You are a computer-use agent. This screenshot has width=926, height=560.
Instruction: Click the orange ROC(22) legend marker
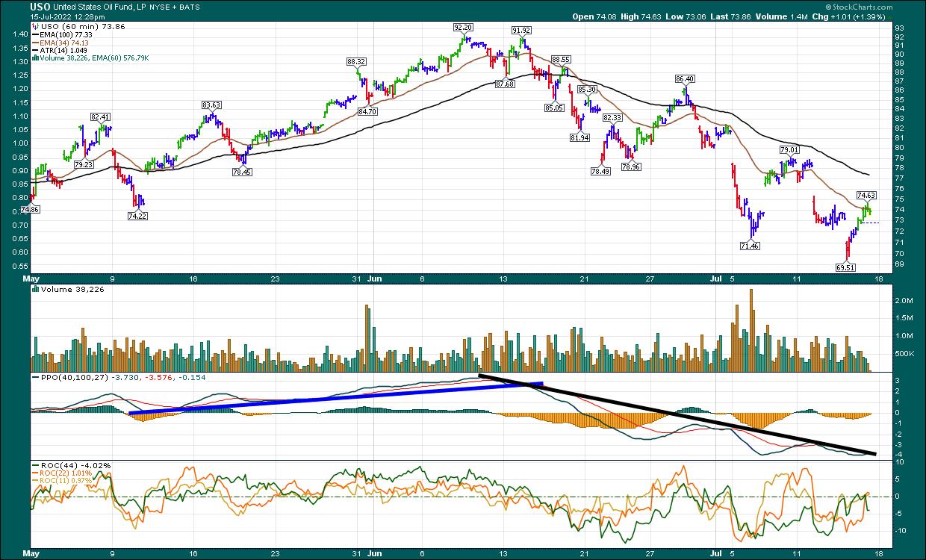tap(35, 473)
